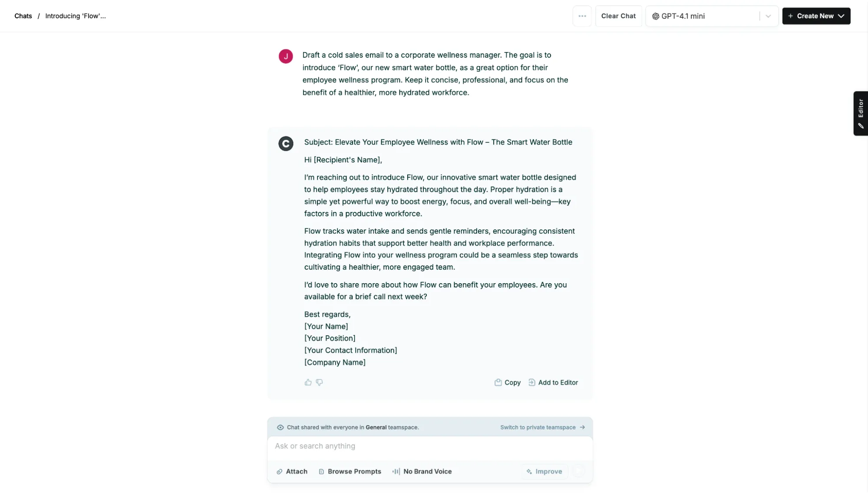Click the send message circle button
This screenshot has width=868, height=493.
pos(578,472)
